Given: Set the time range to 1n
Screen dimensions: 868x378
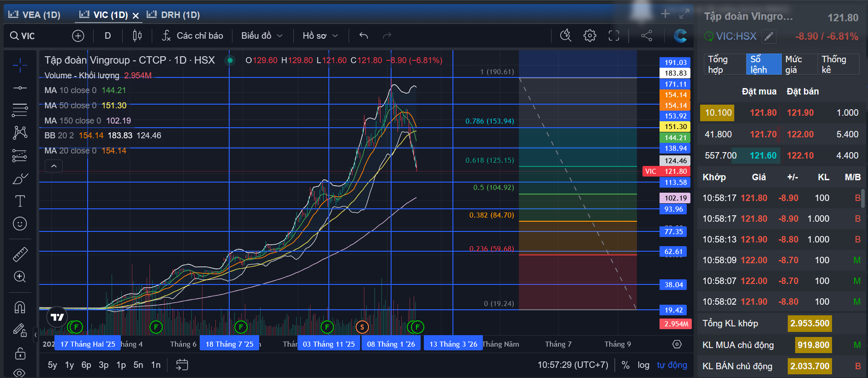Looking at the screenshot, I should click(x=156, y=365).
